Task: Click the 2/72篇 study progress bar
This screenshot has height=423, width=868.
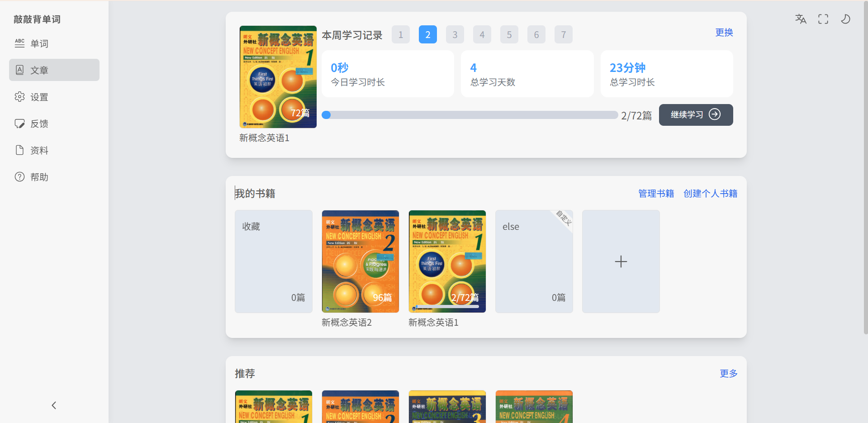Action: click(x=470, y=115)
